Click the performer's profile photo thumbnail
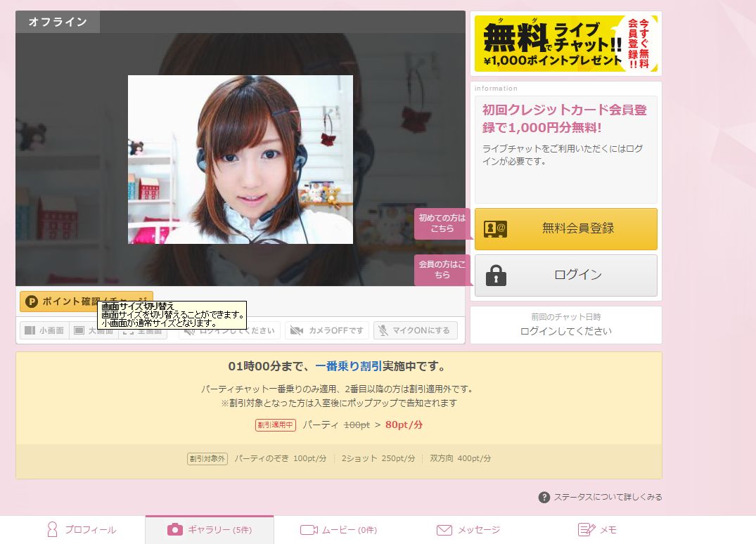756x544 pixels. point(240,160)
